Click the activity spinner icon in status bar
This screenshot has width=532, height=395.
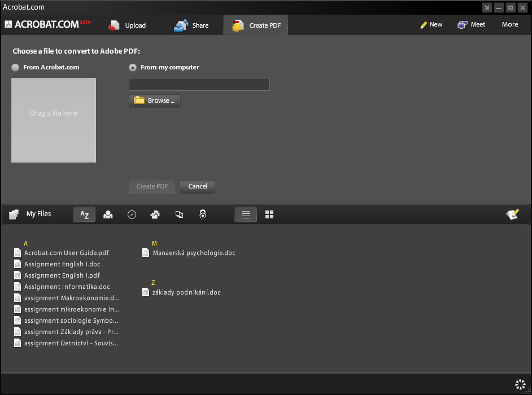(520, 384)
